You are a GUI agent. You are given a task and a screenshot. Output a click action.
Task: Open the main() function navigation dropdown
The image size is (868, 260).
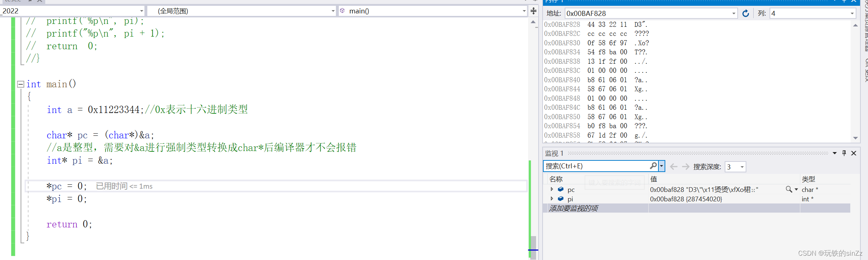[x=524, y=11]
